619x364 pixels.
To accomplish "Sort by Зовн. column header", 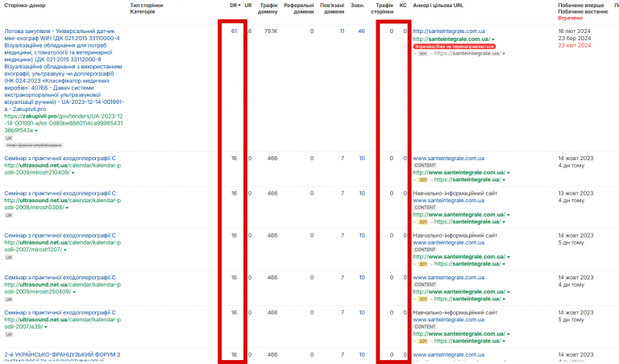I will click(x=358, y=6).
